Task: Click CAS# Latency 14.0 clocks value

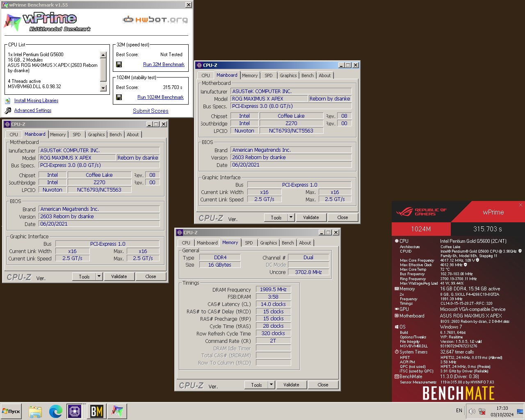Action: 273,304
